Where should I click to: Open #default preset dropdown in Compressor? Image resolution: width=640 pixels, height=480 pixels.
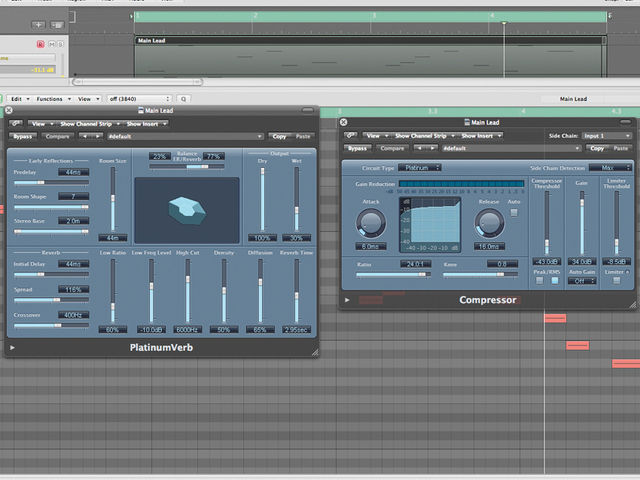click(511, 148)
